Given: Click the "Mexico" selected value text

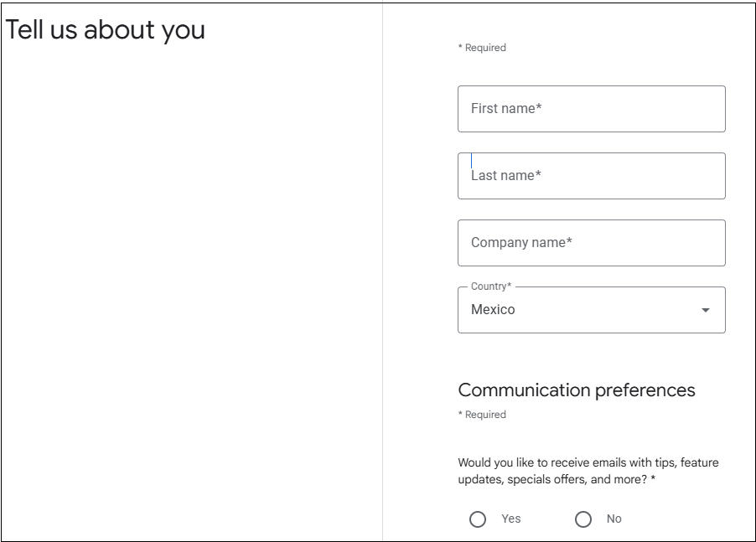Looking at the screenshot, I should 493,310.
